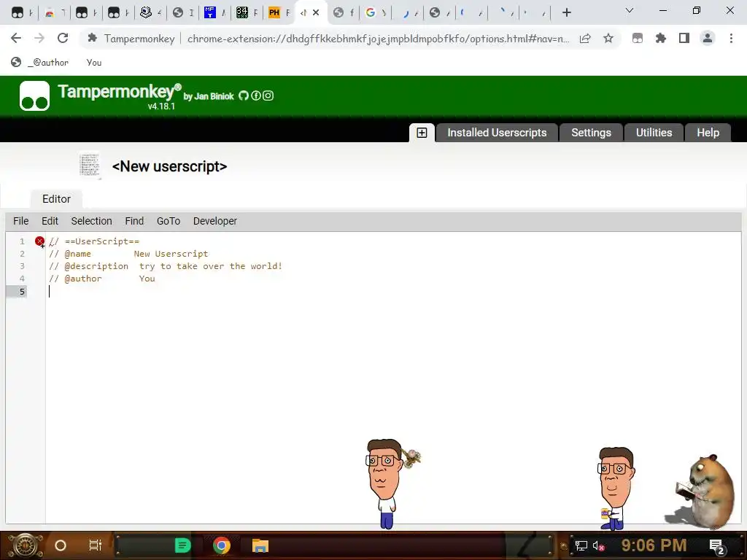Open File Explorer from the taskbar
The height and width of the screenshot is (560, 747).
pyautogui.click(x=260, y=545)
